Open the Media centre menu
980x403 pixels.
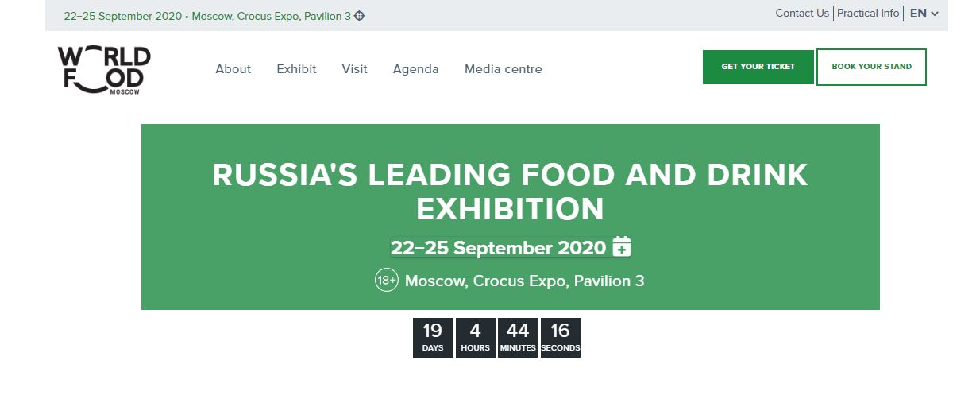pyautogui.click(x=503, y=69)
